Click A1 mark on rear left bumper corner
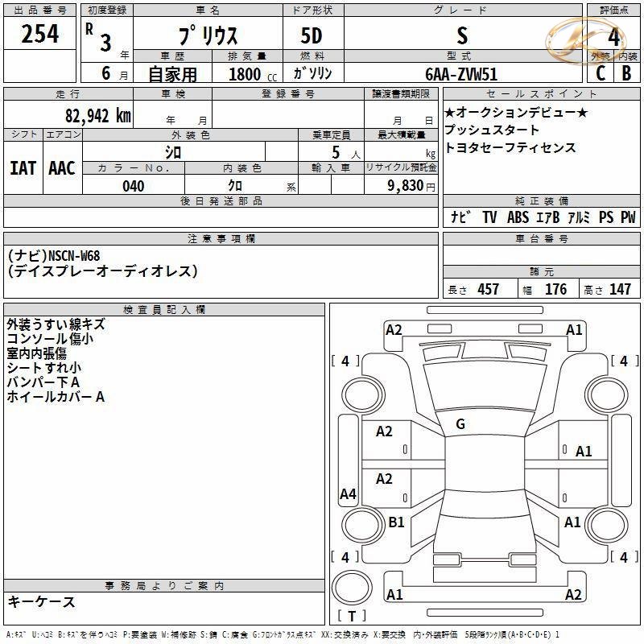 (394, 594)
